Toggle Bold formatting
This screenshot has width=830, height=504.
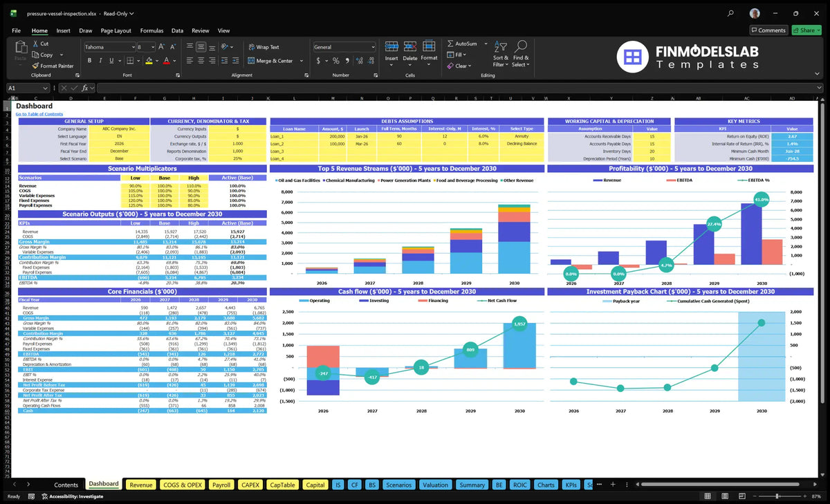[88, 61]
